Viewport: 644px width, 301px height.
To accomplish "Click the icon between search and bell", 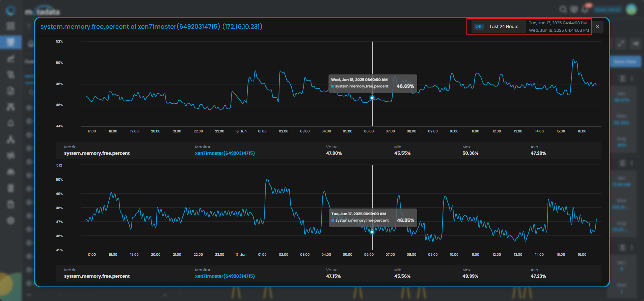I will pyautogui.click(x=574, y=9).
